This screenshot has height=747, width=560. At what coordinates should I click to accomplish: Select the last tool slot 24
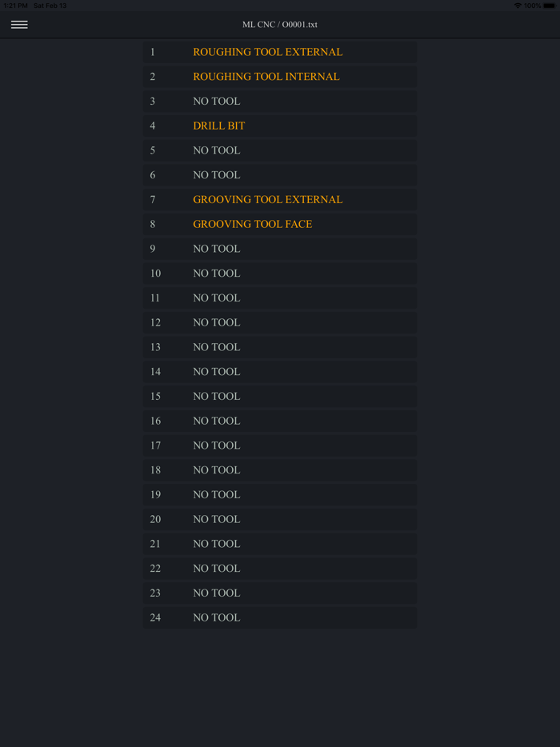tap(279, 618)
